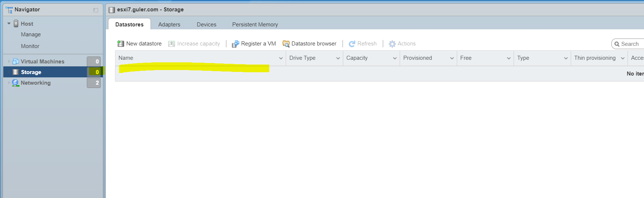The width and height of the screenshot is (644, 198).
Task: Click the Networking globe icon
Action: (x=15, y=83)
